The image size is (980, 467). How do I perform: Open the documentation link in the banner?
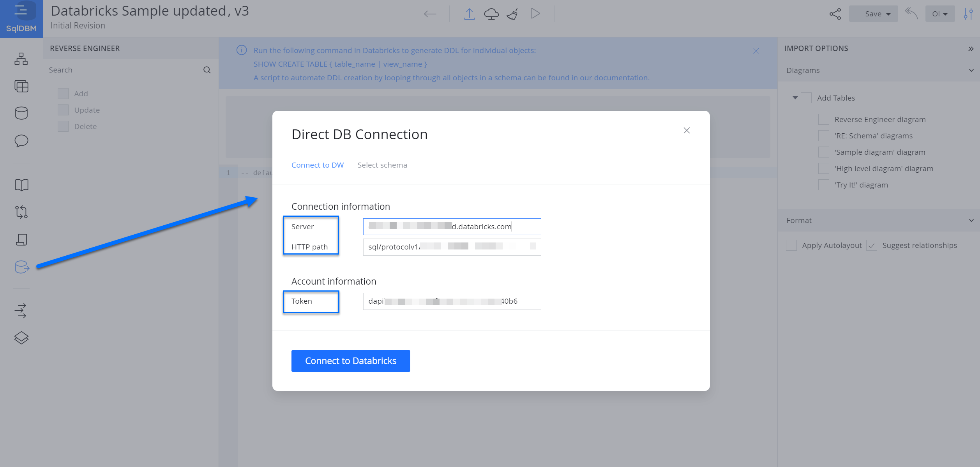coord(621,78)
